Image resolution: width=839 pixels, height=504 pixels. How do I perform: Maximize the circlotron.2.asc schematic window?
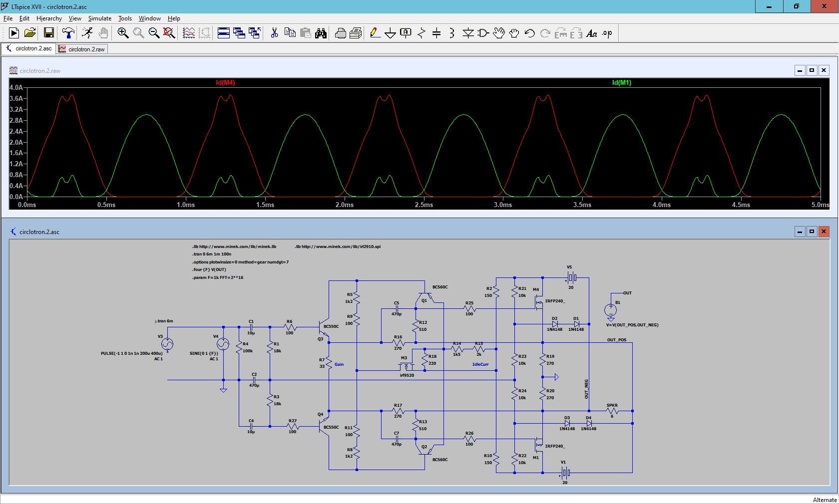[x=812, y=232]
